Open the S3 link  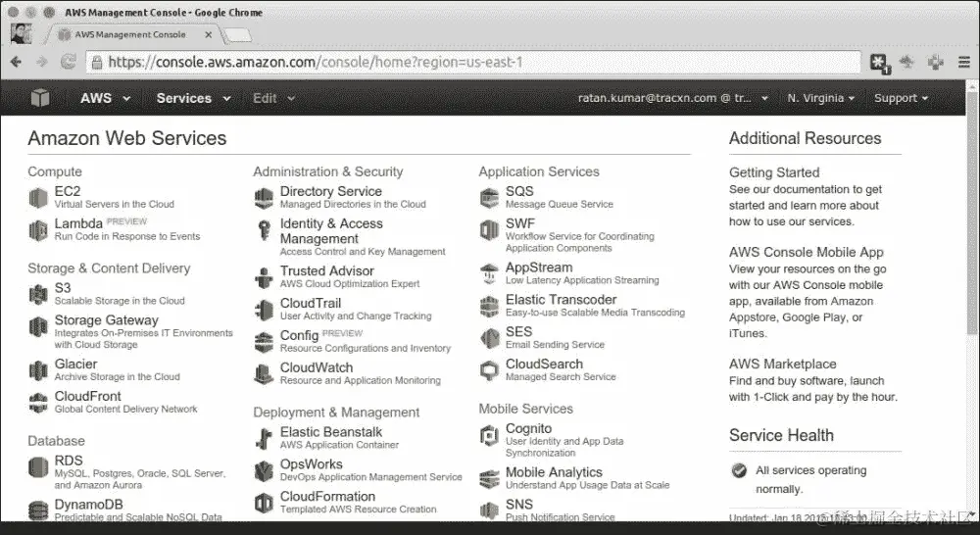[63, 288]
